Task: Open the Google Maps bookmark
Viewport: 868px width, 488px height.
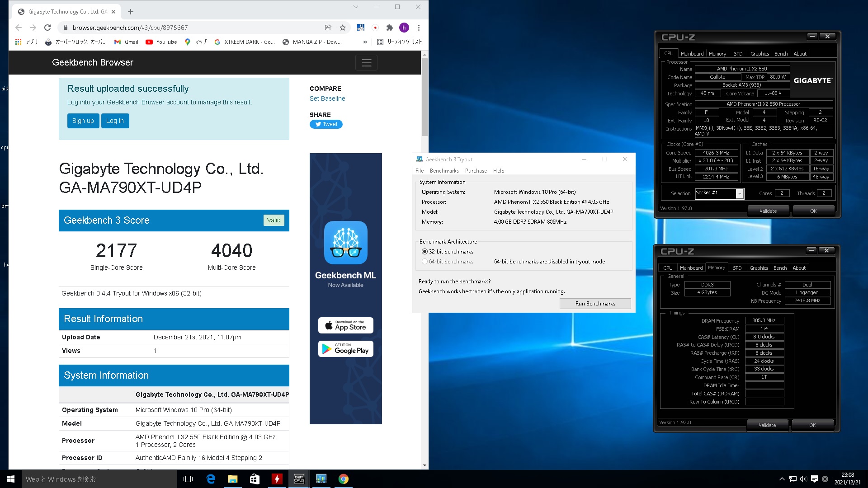Action: [x=196, y=42]
